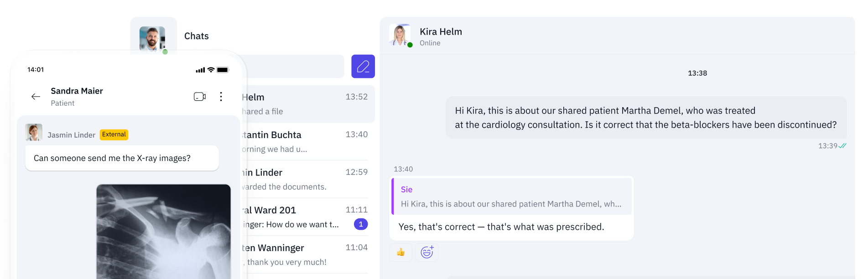The image size is (868, 279).
Task: Open the Buchta conversation from 13:40
Action: pyautogui.click(x=305, y=142)
